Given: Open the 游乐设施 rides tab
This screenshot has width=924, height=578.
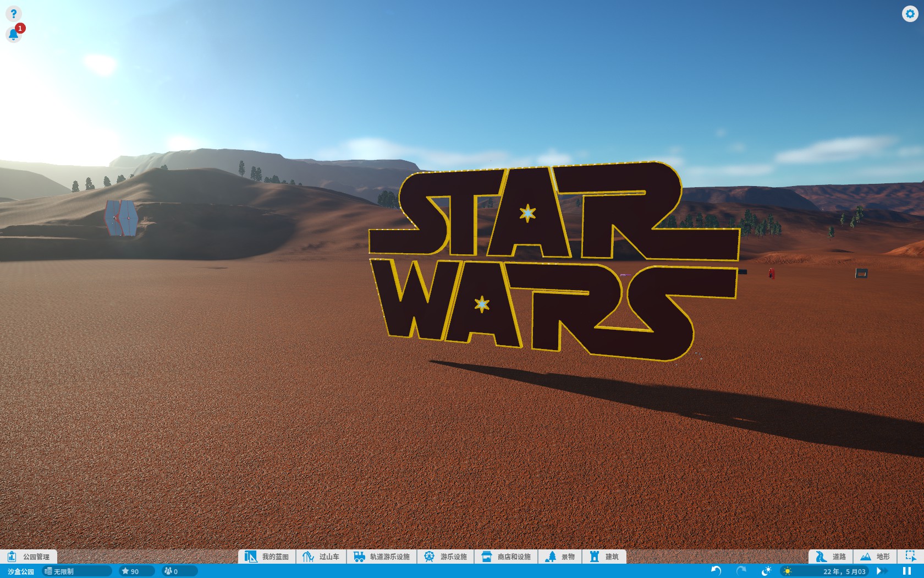Looking at the screenshot, I should [446, 557].
